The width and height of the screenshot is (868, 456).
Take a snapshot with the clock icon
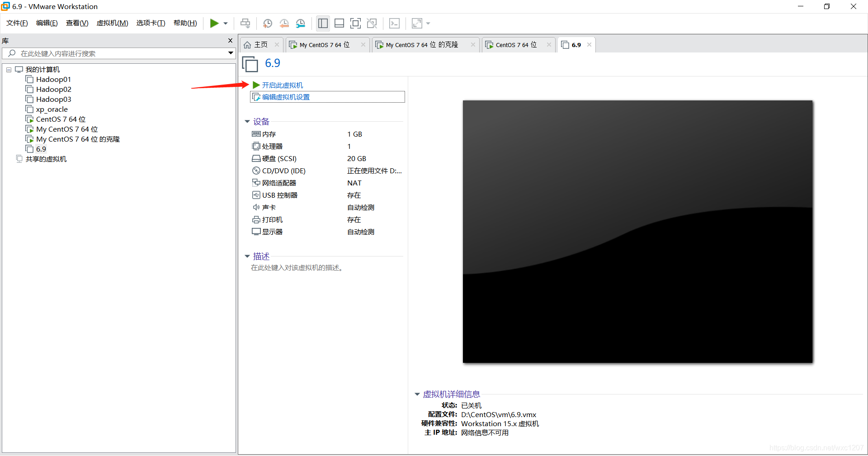(x=268, y=23)
